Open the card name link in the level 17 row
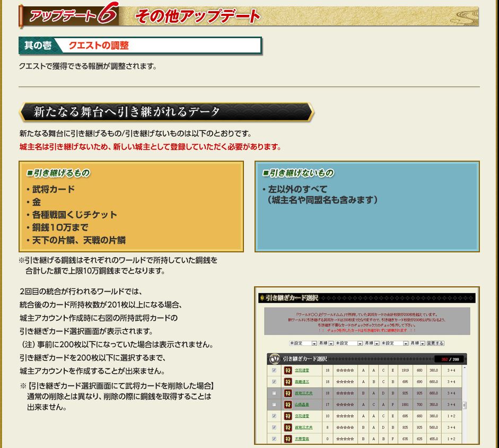499x448 pixels. click(x=302, y=405)
